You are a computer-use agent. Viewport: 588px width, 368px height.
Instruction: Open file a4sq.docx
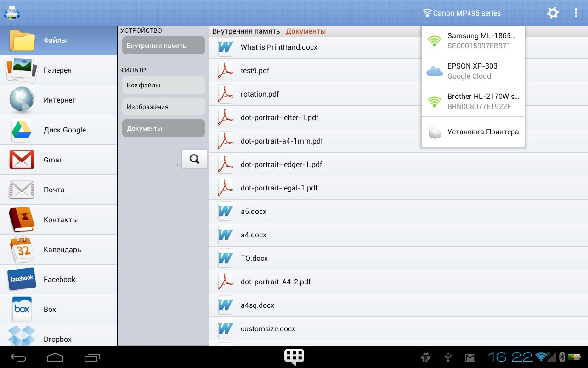point(399,305)
